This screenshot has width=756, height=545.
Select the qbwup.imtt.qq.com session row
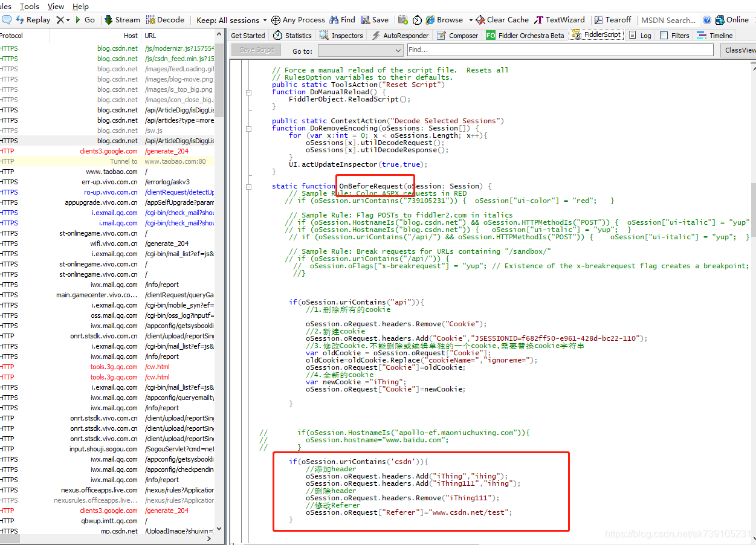coord(108,521)
